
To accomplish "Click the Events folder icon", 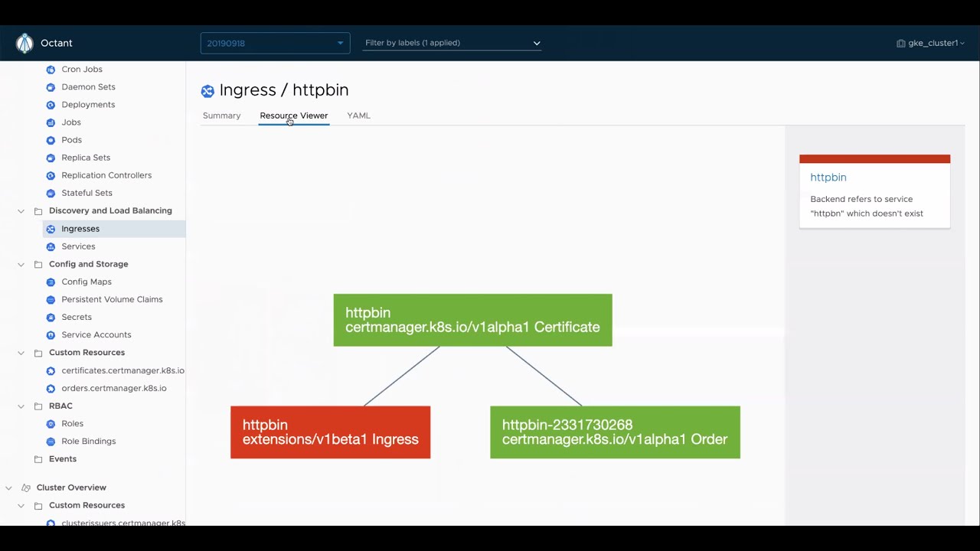I will coord(38,459).
